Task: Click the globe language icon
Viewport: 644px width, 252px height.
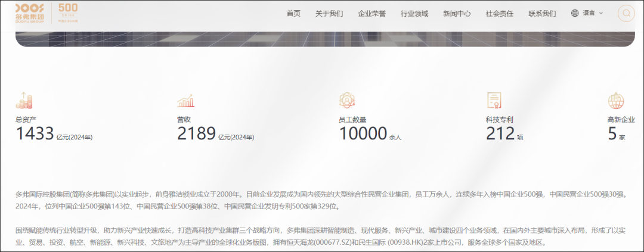Action: [575, 13]
